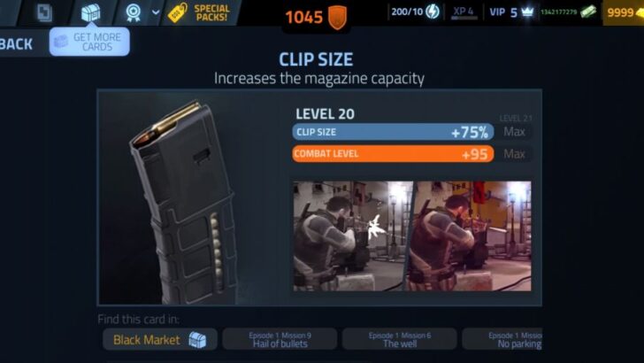This screenshot has width=644, height=363.
Task: Click the magazine card image
Action: (183, 202)
